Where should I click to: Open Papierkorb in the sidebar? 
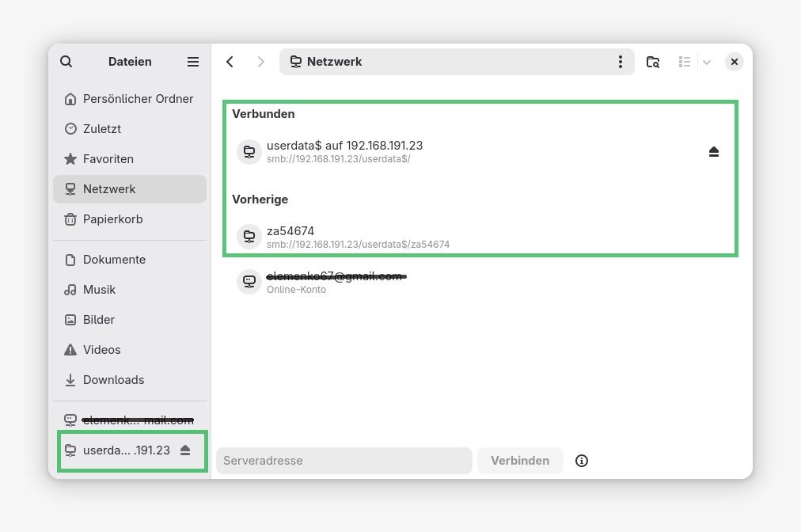click(130, 219)
